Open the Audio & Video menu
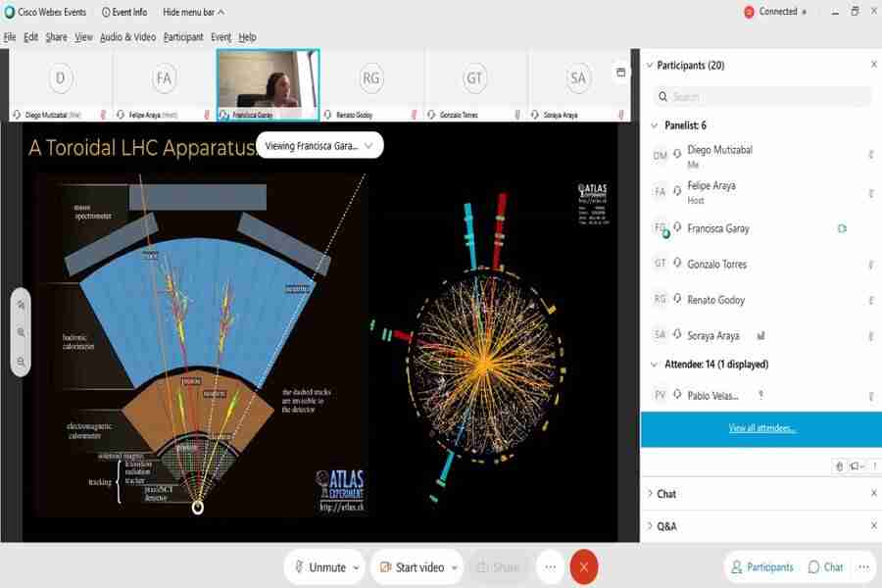 [x=127, y=37]
